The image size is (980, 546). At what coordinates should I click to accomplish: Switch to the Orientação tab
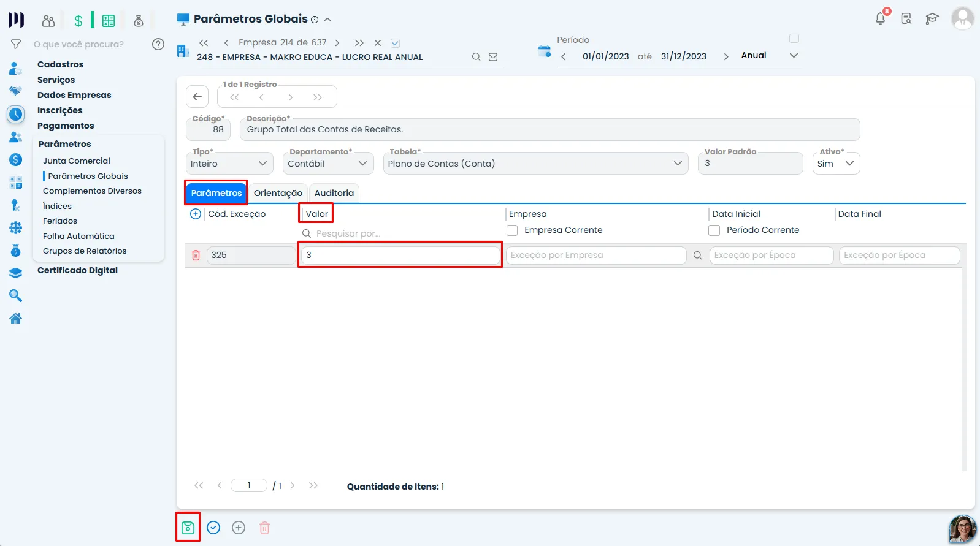pos(278,193)
